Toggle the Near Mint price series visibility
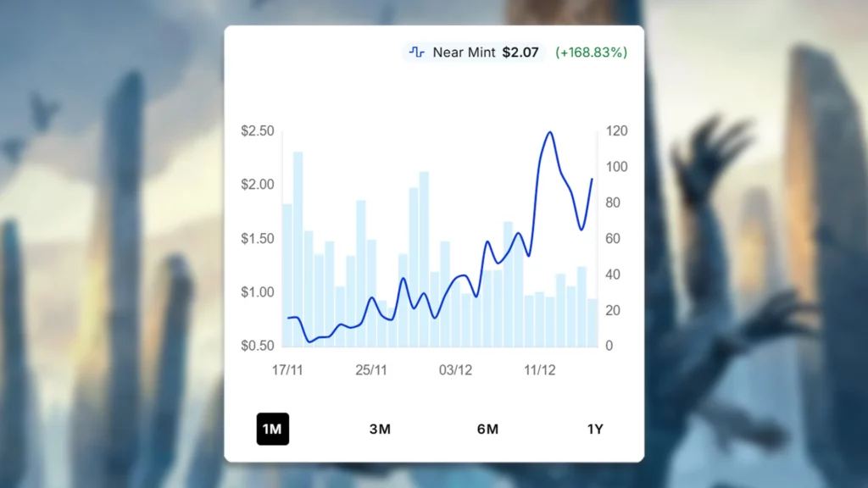 (x=473, y=52)
